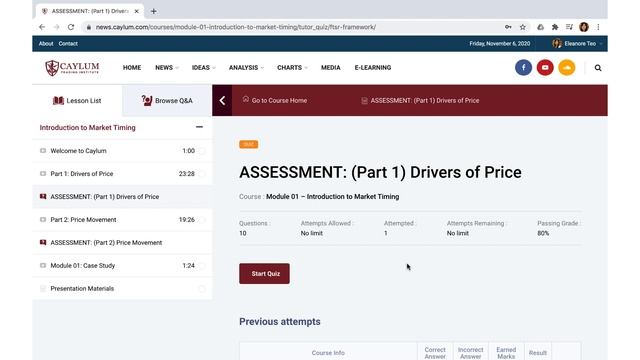Close the ASSESSMENT browser tab
The image size is (640, 360).
(136, 11)
